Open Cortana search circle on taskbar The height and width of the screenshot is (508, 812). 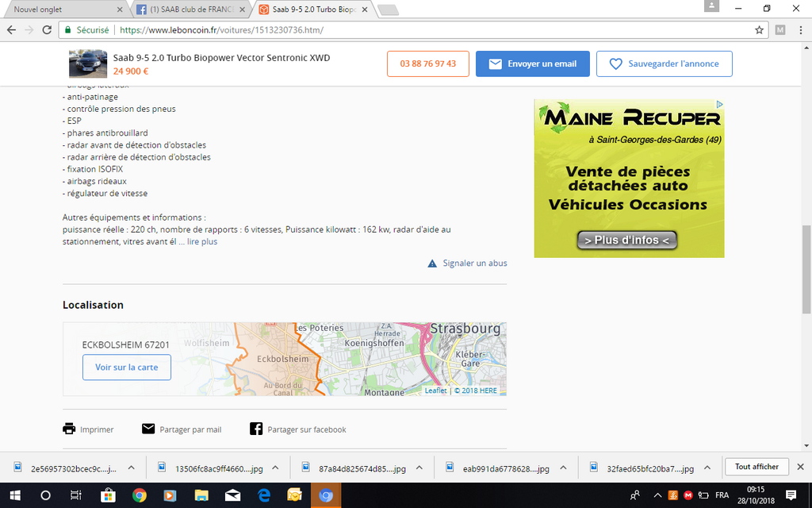[x=45, y=495]
